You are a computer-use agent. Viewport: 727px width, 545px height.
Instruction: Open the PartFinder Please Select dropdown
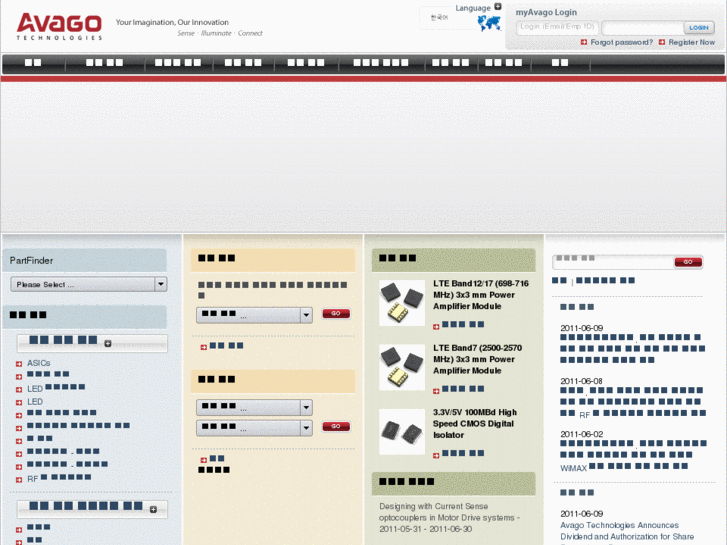(89, 284)
